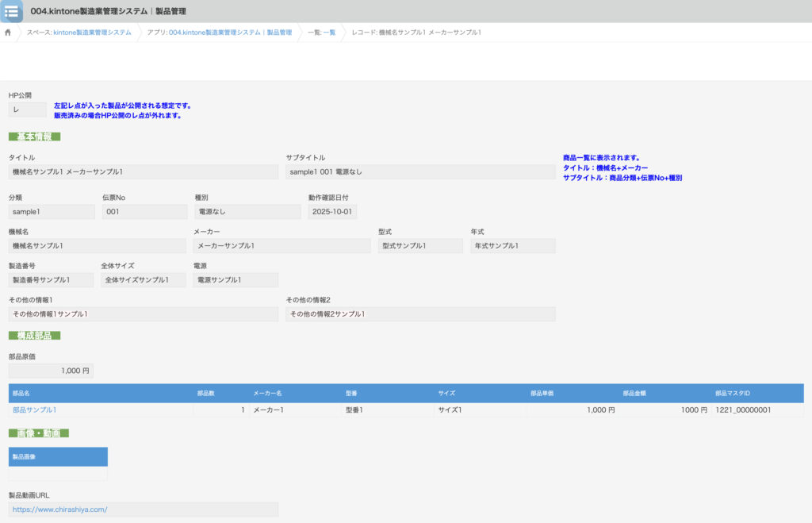Open the chirashiya.com product video URL
This screenshot has width=812, height=523.
60,510
